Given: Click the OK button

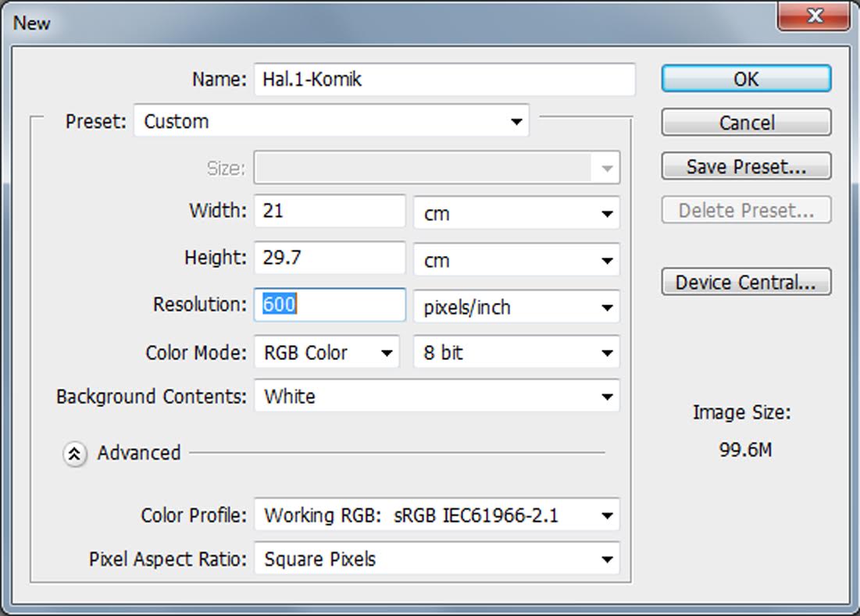Looking at the screenshot, I should [746, 79].
